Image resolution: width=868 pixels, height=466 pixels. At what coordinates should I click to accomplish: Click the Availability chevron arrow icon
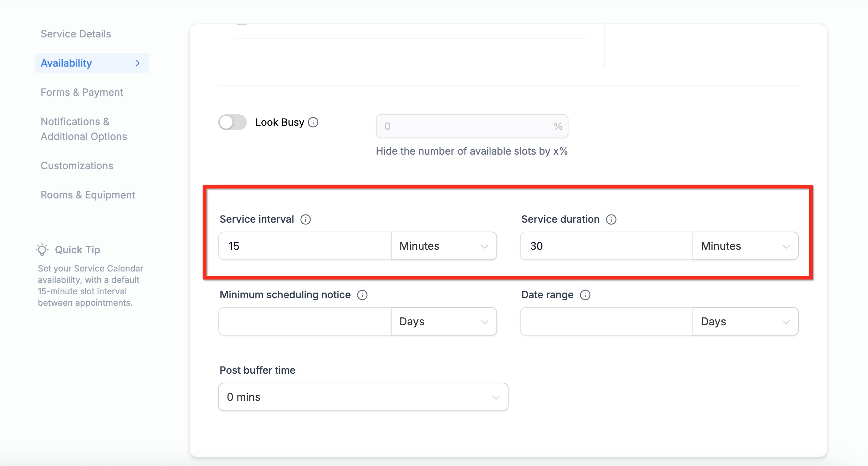(x=138, y=63)
